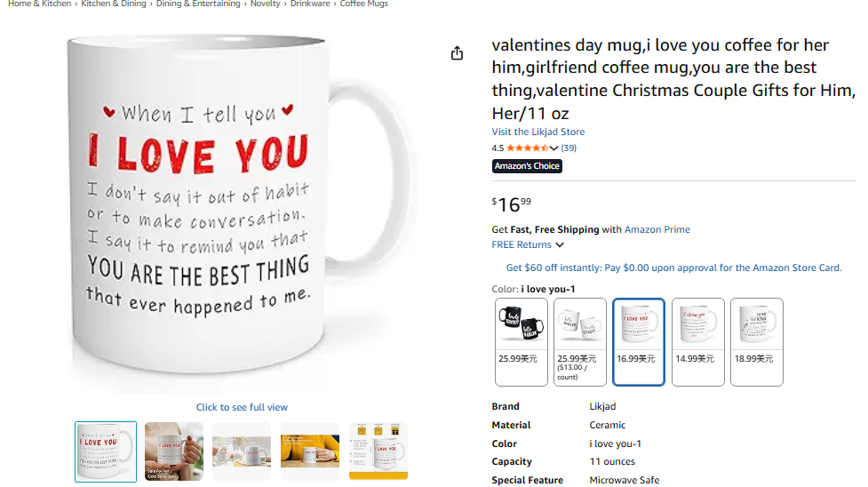Choose the 14.99 mug color variant
This screenshot has width=868, height=487.
click(697, 341)
